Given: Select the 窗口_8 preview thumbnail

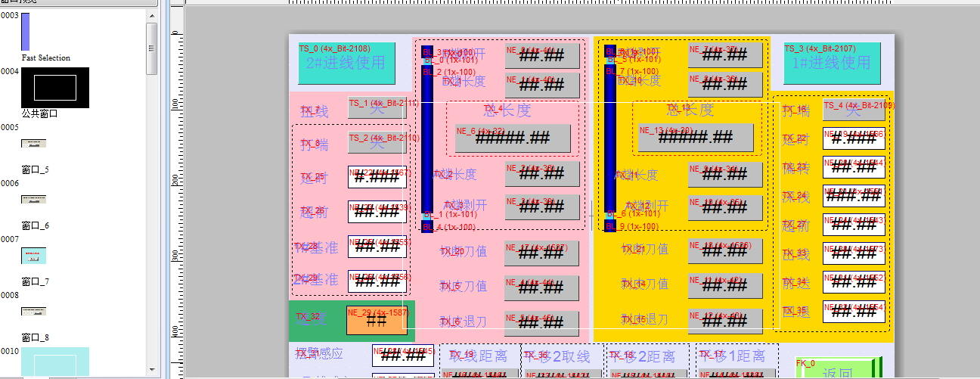Looking at the screenshot, I should click(33, 311).
